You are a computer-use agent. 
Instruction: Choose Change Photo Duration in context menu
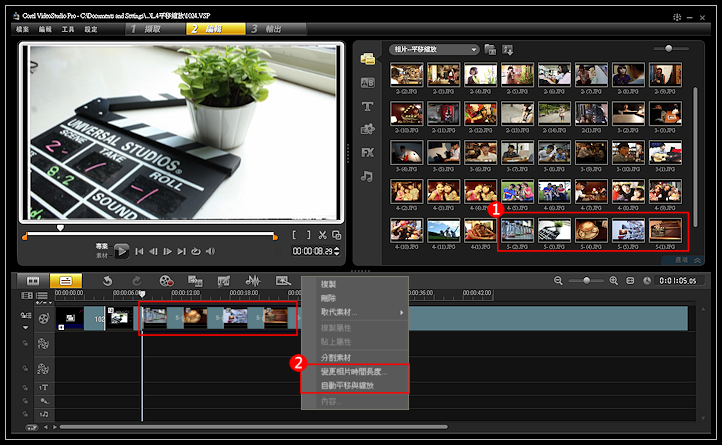(355, 371)
